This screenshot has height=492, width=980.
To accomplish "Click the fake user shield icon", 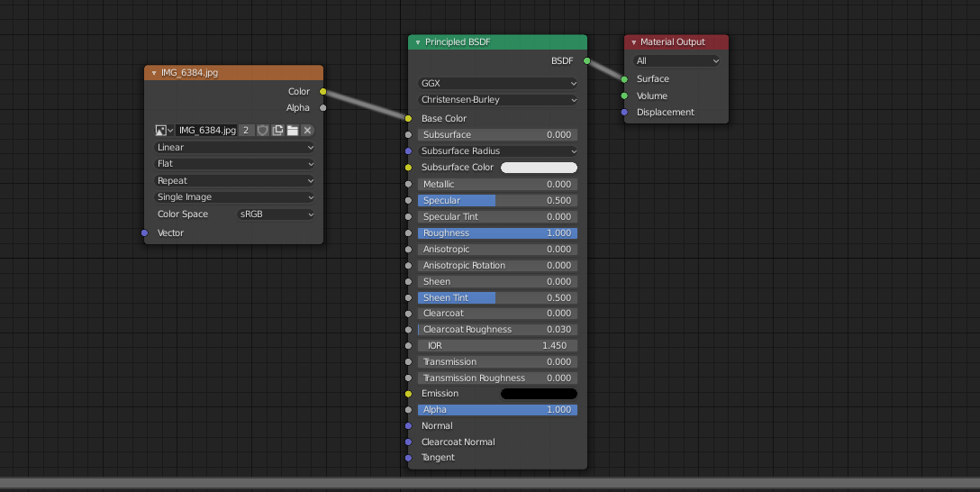I will tap(263, 131).
